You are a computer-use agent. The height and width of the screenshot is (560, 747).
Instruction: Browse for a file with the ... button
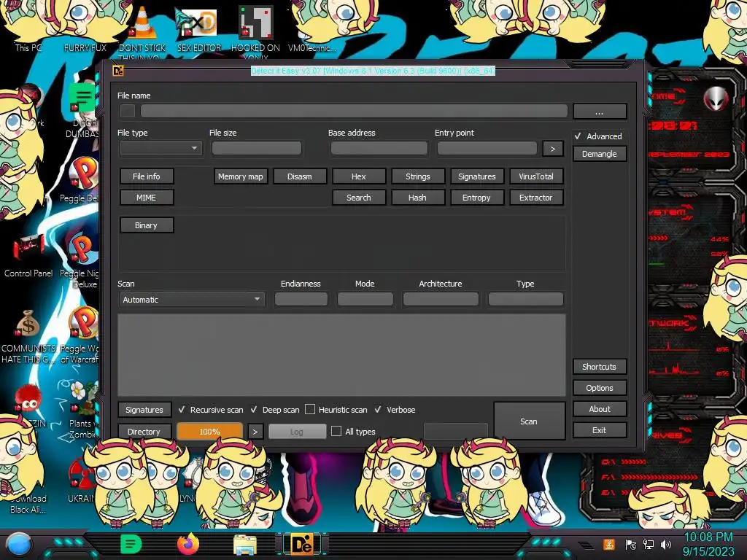[x=600, y=112]
